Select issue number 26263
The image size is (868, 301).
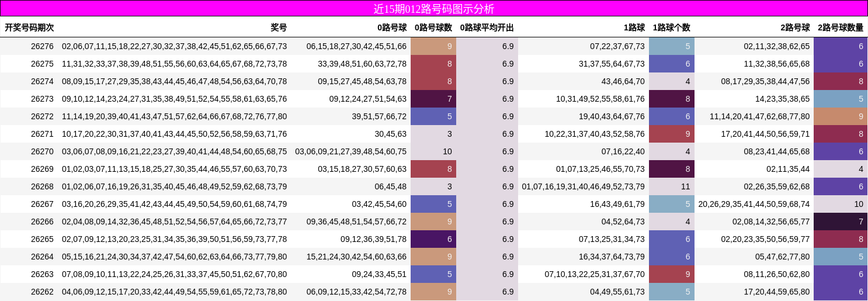click(x=42, y=274)
